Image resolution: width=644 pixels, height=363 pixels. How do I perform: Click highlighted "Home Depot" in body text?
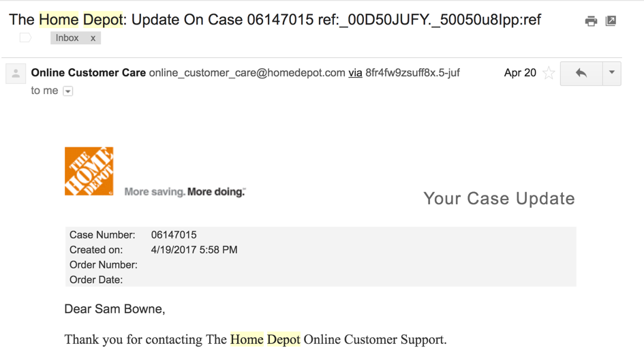point(265,339)
